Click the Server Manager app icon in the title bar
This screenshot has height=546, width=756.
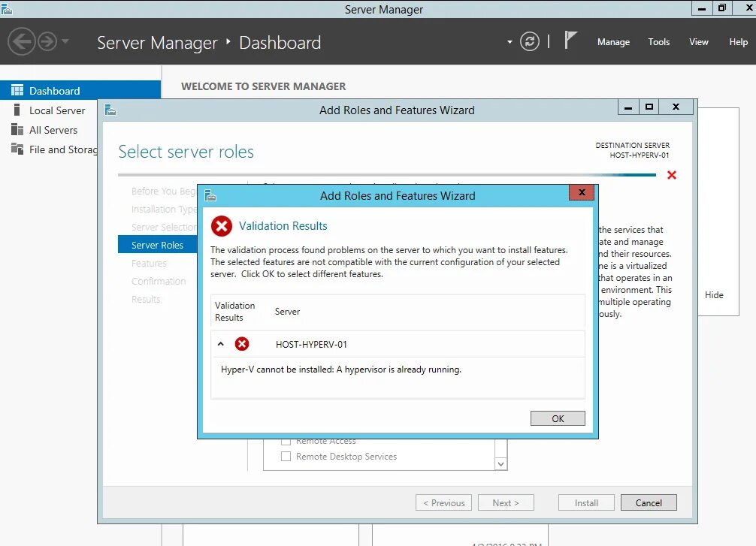pos(7,9)
